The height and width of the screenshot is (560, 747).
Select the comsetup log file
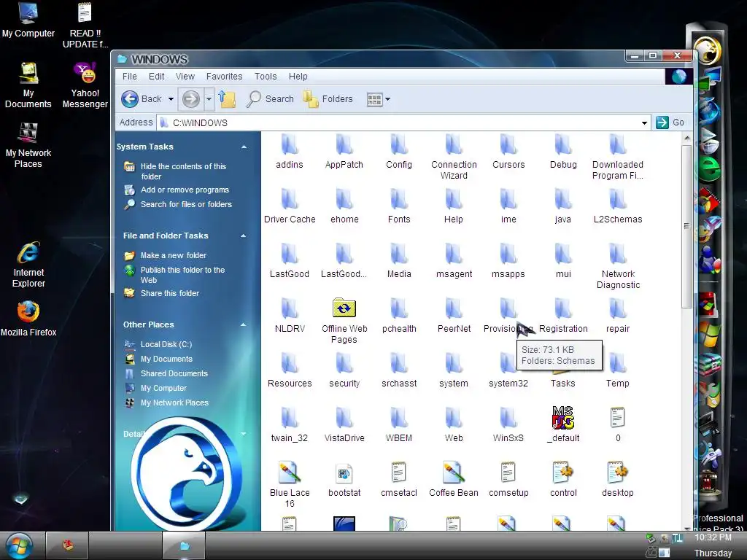(x=508, y=480)
